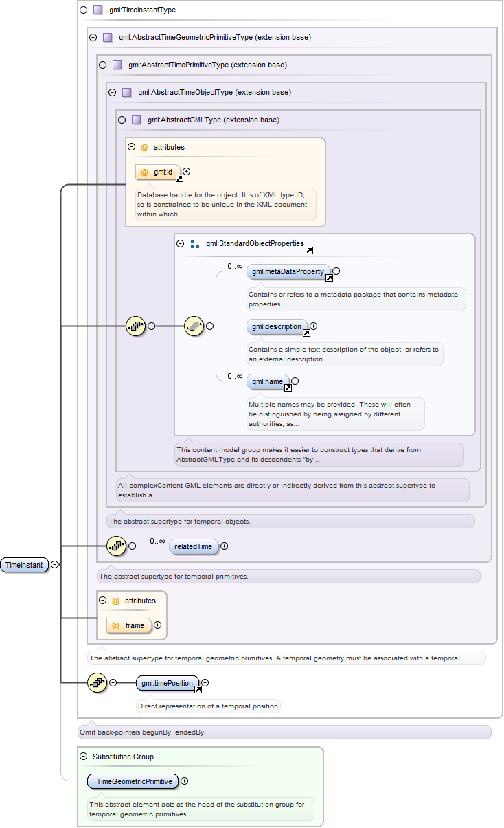Click the gml:StandardObjectProperties title label
The height and width of the screenshot is (828, 504).
pyautogui.click(x=255, y=243)
